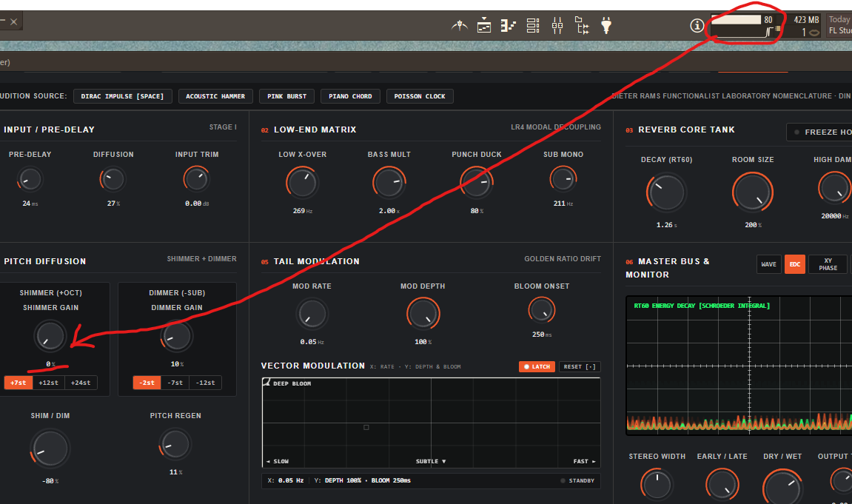Choose the PINK BURST audition source

pyautogui.click(x=287, y=96)
